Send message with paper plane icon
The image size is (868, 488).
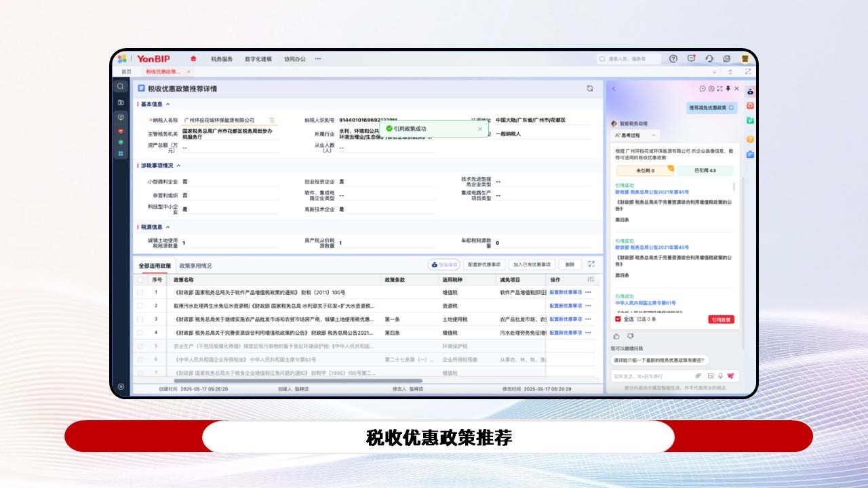730,375
